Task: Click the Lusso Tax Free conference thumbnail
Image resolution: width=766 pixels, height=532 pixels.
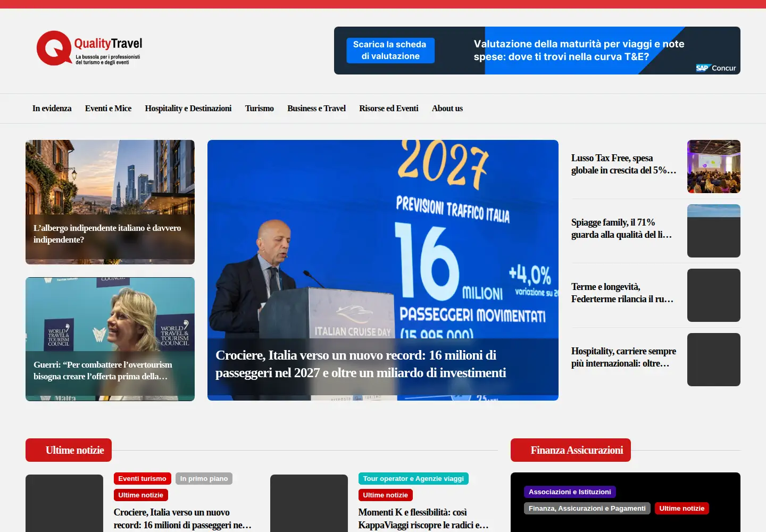Action: (x=714, y=167)
